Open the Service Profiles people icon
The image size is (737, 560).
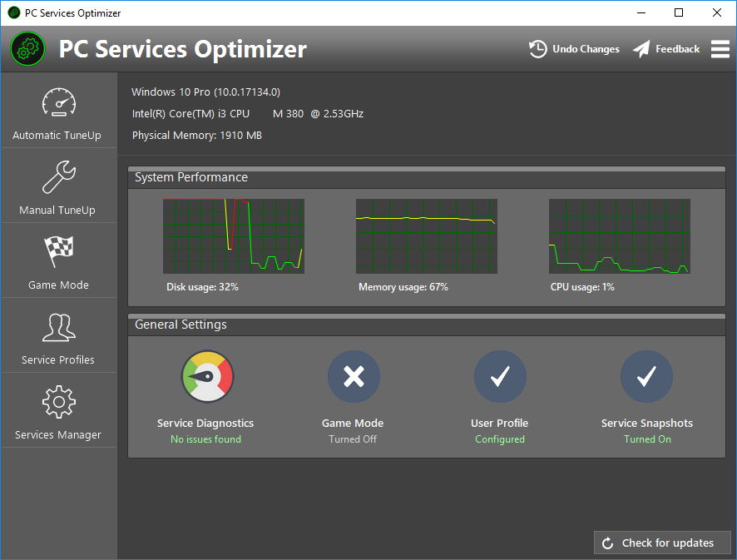(59, 327)
